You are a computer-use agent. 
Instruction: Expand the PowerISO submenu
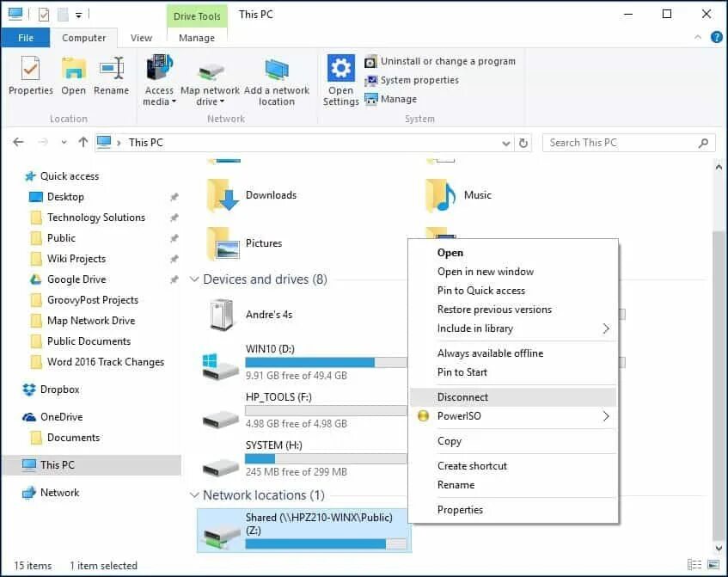coord(513,416)
